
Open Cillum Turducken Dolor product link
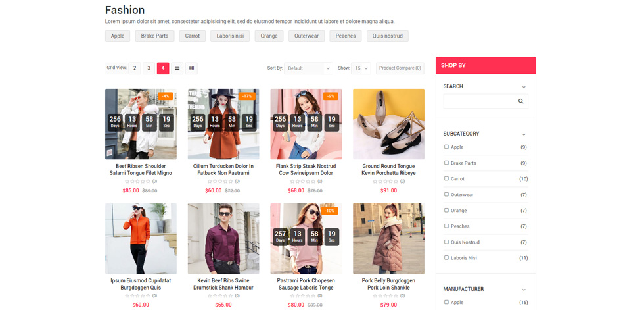(x=223, y=170)
